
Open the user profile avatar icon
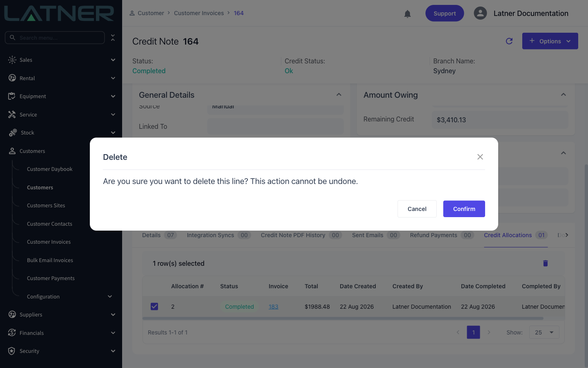480,13
